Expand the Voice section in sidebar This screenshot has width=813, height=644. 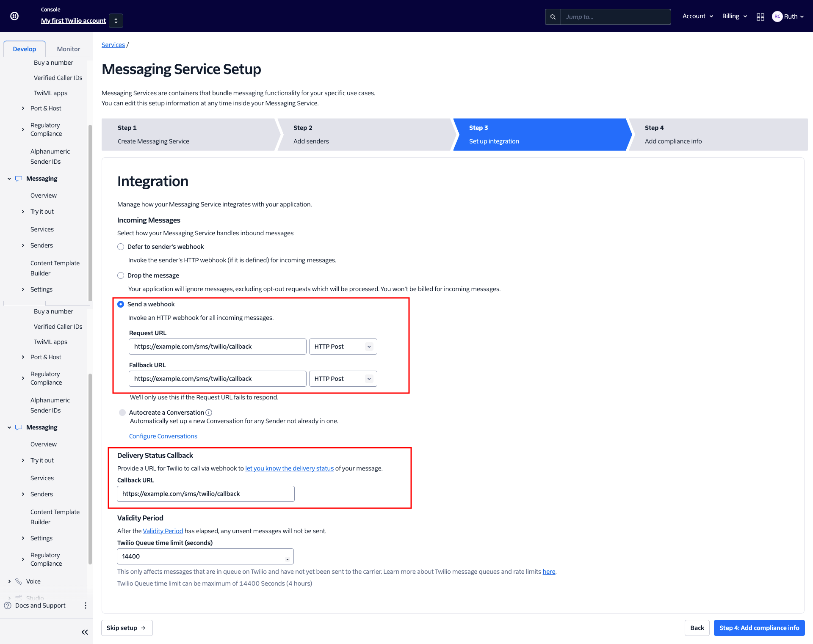tap(9, 581)
